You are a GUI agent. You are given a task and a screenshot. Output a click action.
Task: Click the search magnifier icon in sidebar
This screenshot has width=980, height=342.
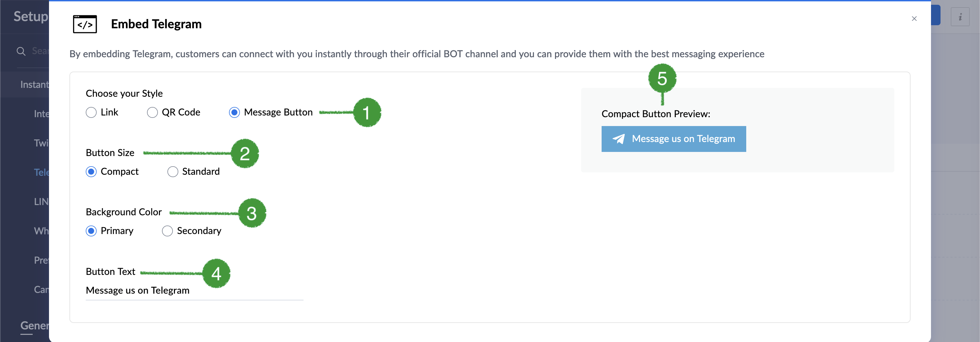21,51
